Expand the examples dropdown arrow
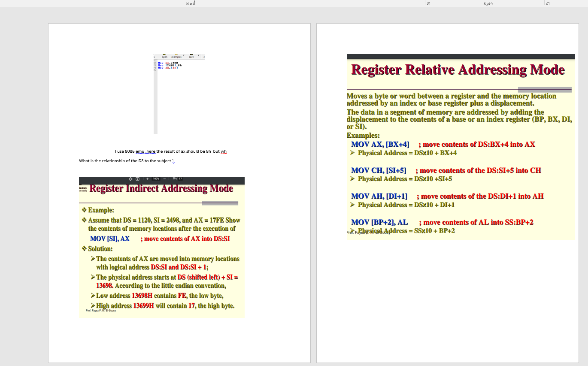Viewport: 588px width, 366px height. (x=184, y=56)
